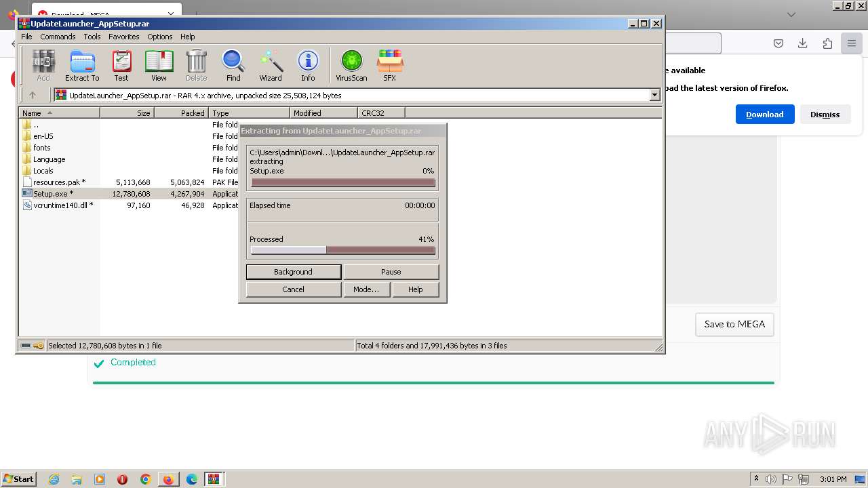Open the Commands menu
Screen dimensions: 868x488
pos(58,37)
